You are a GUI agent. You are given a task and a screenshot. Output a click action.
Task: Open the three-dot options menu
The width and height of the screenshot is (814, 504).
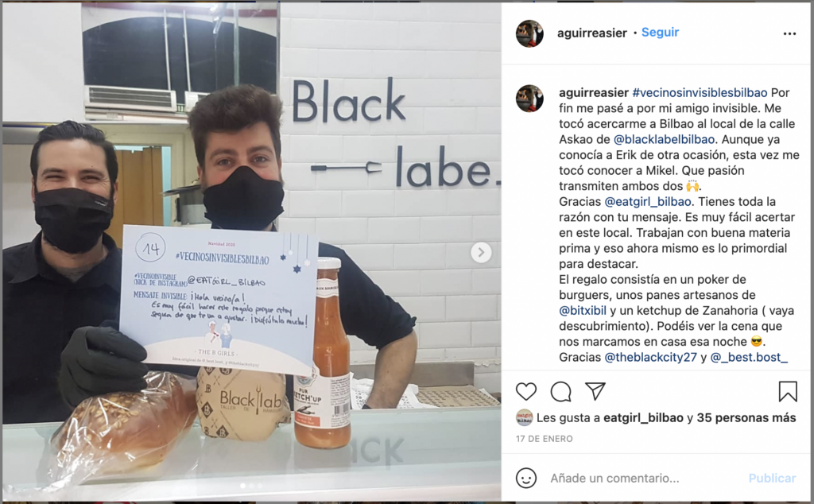tap(789, 33)
